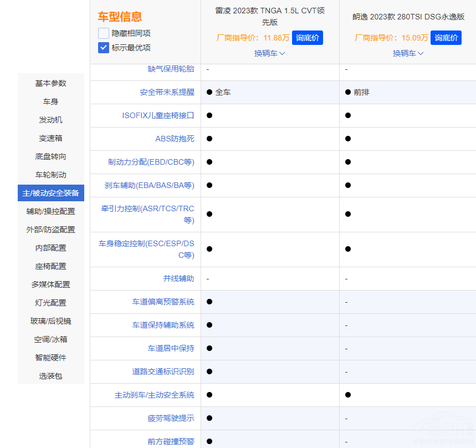The height and width of the screenshot is (448, 476).
Task: Open 主动刹车/主动安全系统 link
Action: [x=154, y=395]
